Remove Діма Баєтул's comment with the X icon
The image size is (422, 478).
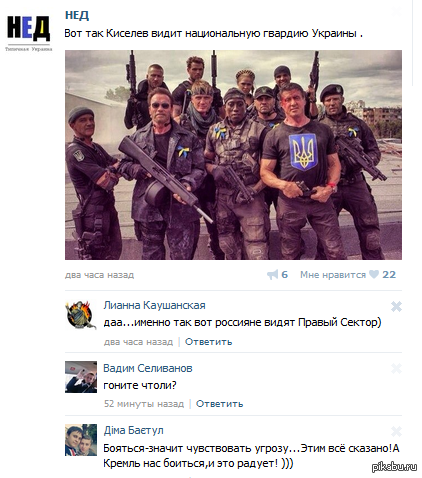[396, 432]
